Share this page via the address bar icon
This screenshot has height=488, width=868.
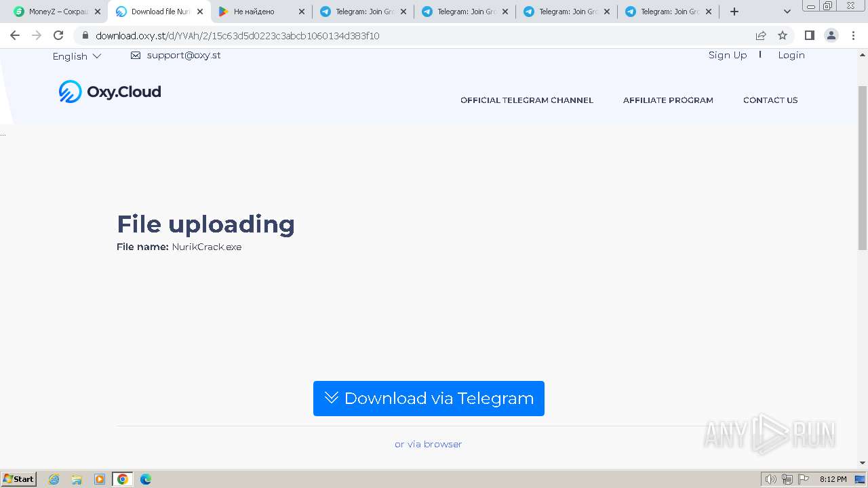click(761, 35)
